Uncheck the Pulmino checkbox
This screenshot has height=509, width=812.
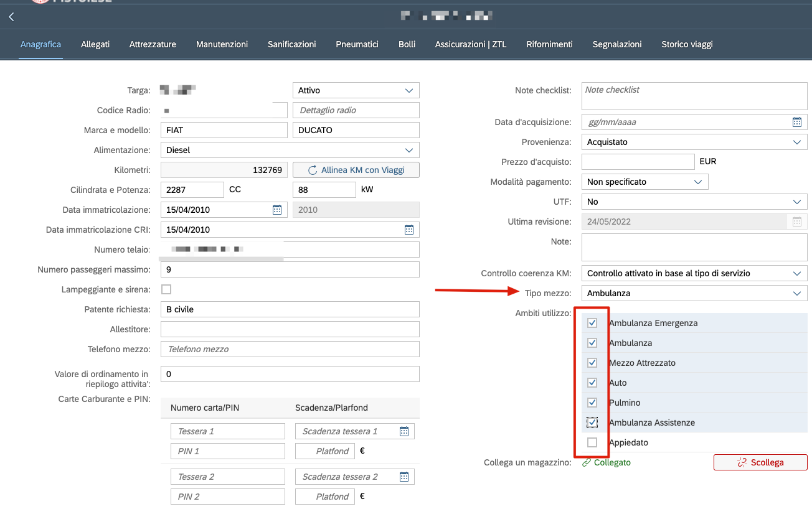point(592,403)
